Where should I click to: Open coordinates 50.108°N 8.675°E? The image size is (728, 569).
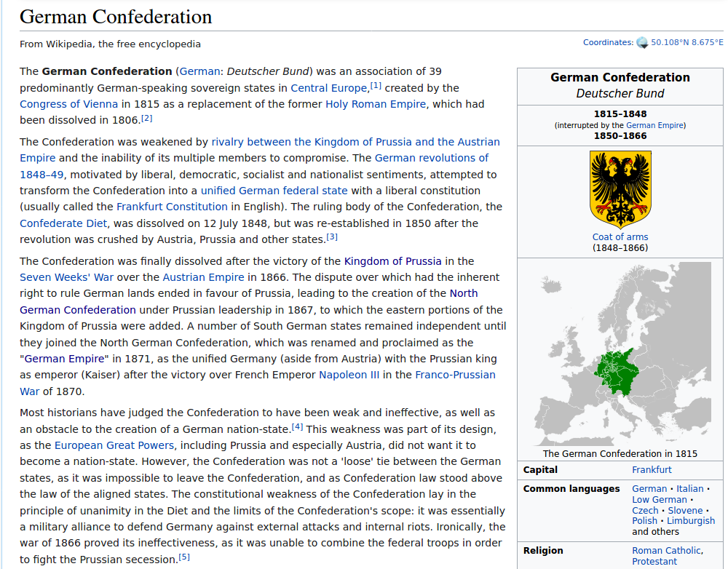click(x=687, y=42)
